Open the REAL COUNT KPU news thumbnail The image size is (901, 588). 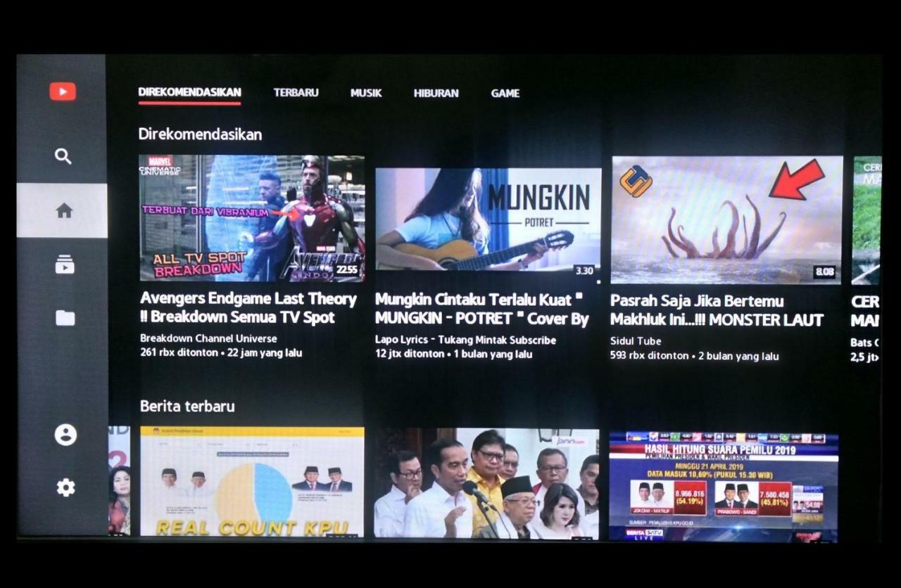252,482
